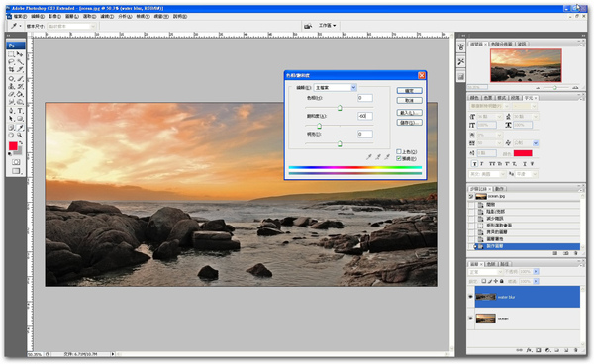The height and width of the screenshot is (364, 594).
Task: Click Cancel button in Hue/Saturation dialog
Action: [x=409, y=100]
